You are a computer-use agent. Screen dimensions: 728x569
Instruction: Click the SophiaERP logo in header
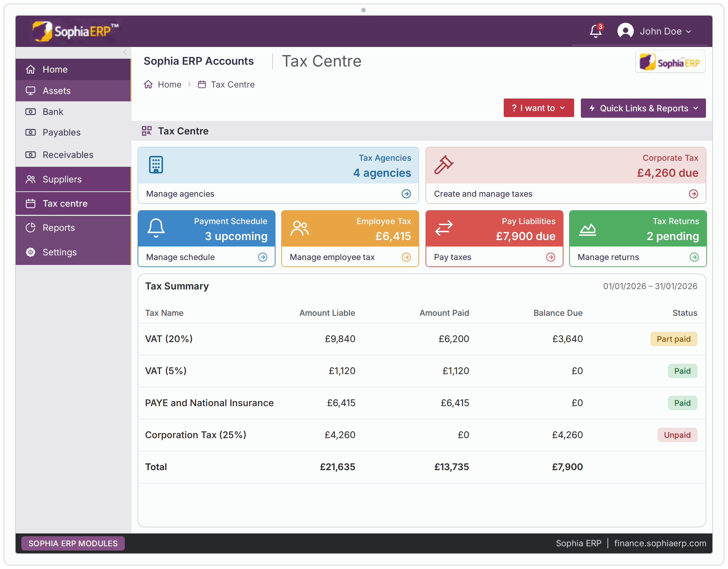[75, 31]
